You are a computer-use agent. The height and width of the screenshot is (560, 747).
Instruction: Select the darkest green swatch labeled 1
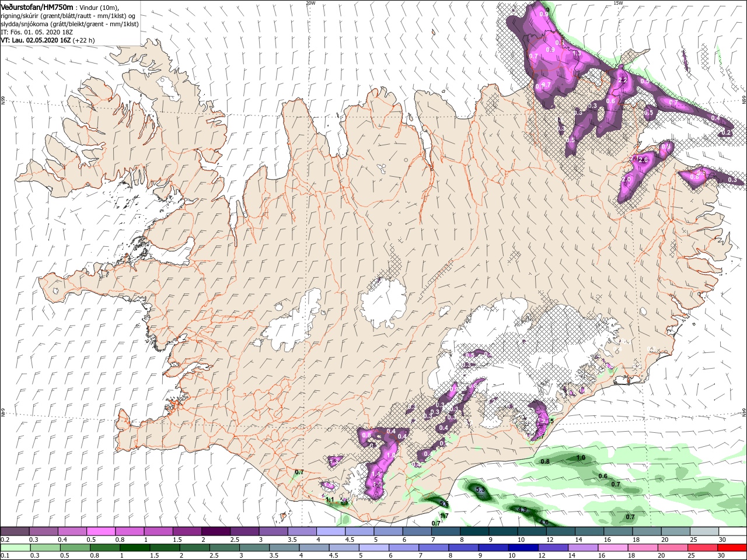click(x=135, y=548)
